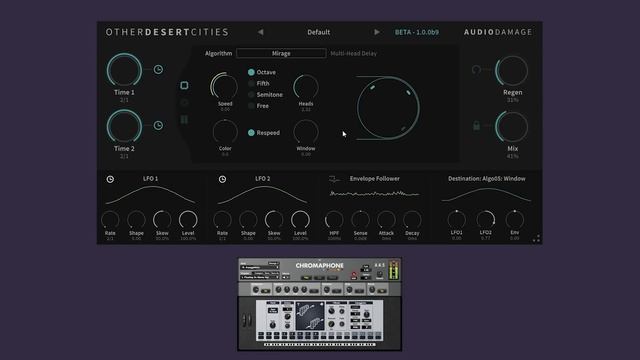Click the Multi-Head Delay description text
The height and width of the screenshot is (360, 640).
[x=353, y=53]
